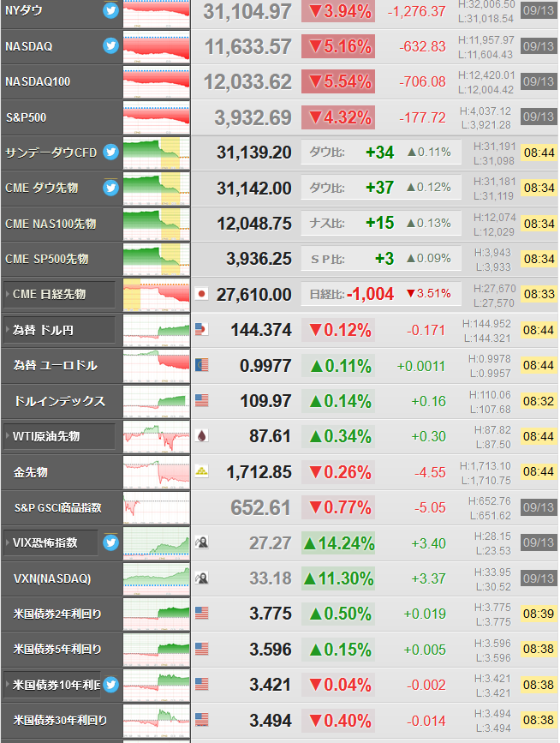Click US flag in ドルインデックス row
Screen dimensions: 560x743
point(202,400)
